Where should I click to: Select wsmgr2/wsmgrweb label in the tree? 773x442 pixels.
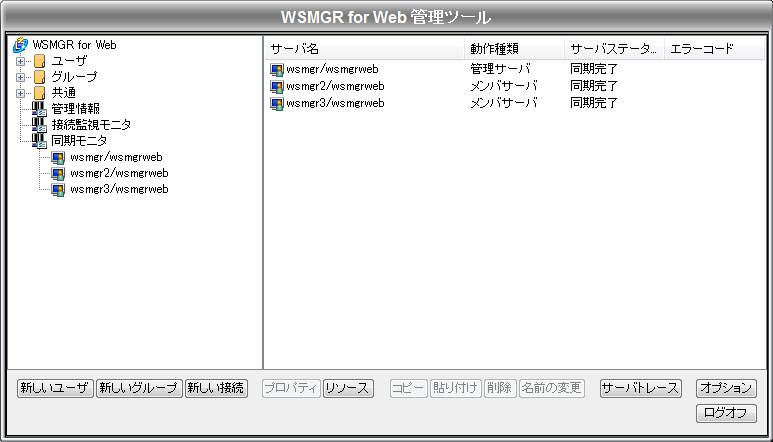[119, 173]
